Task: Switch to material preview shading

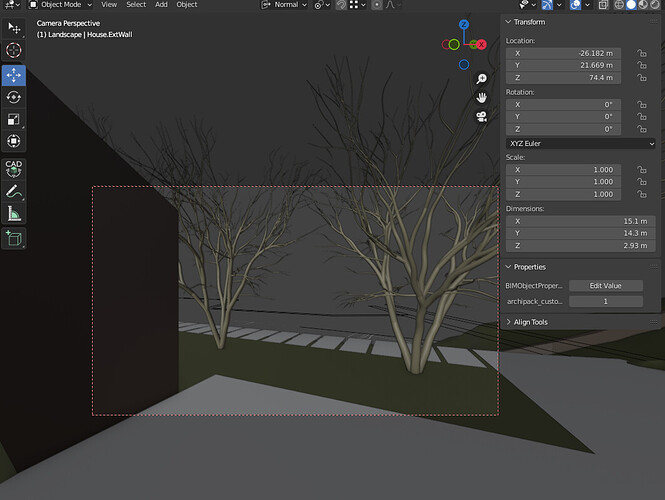Action: click(643, 5)
